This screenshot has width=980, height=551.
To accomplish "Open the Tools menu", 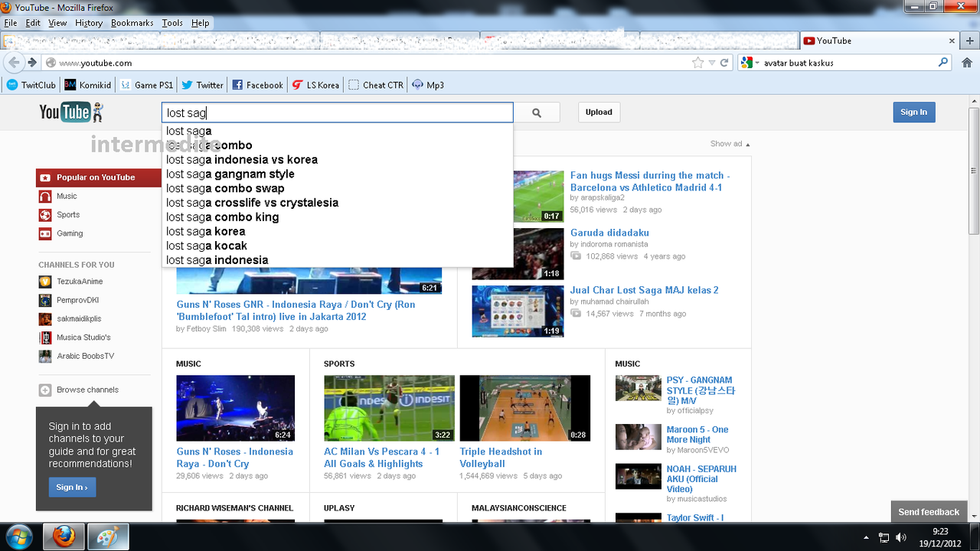I will click(x=172, y=23).
